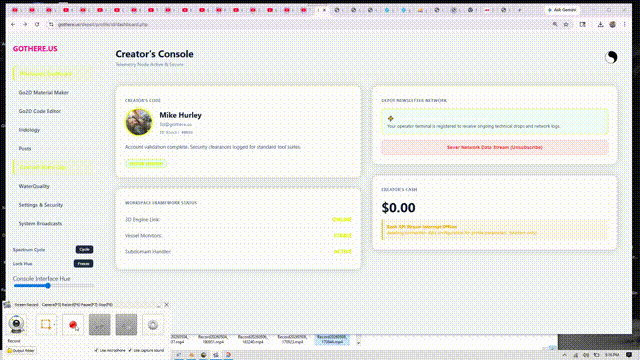
Task: Click the 3D Engine Link label
Action: pos(142,220)
